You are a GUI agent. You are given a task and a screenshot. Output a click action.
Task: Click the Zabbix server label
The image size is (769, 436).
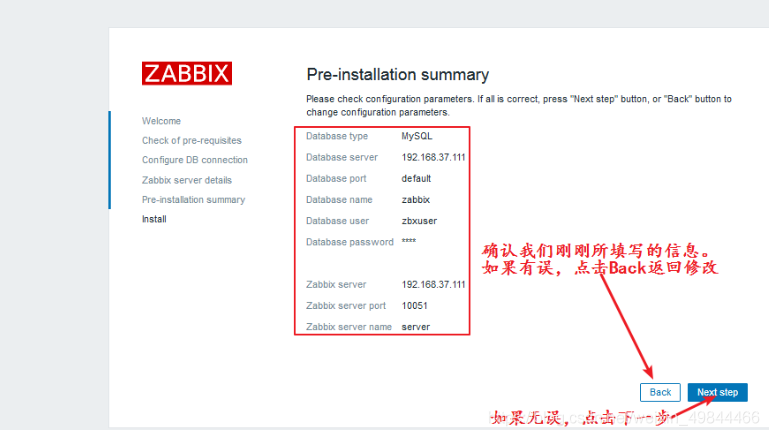tap(336, 284)
